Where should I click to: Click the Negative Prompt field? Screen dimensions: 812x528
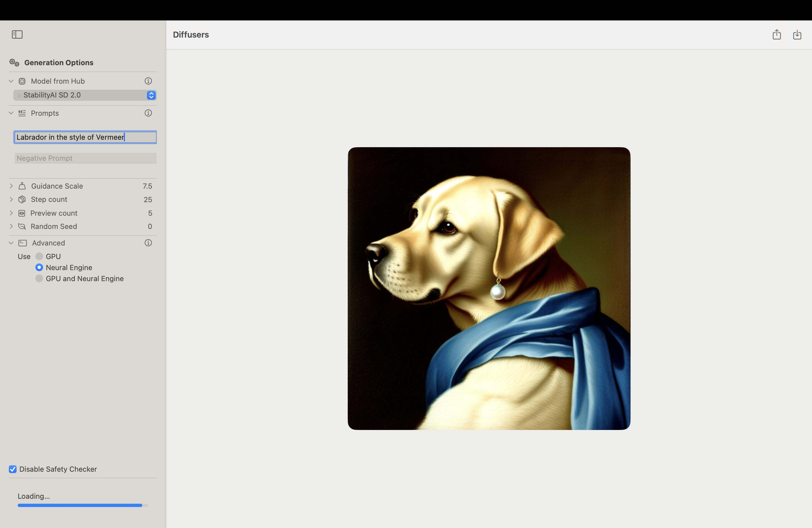(85, 158)
